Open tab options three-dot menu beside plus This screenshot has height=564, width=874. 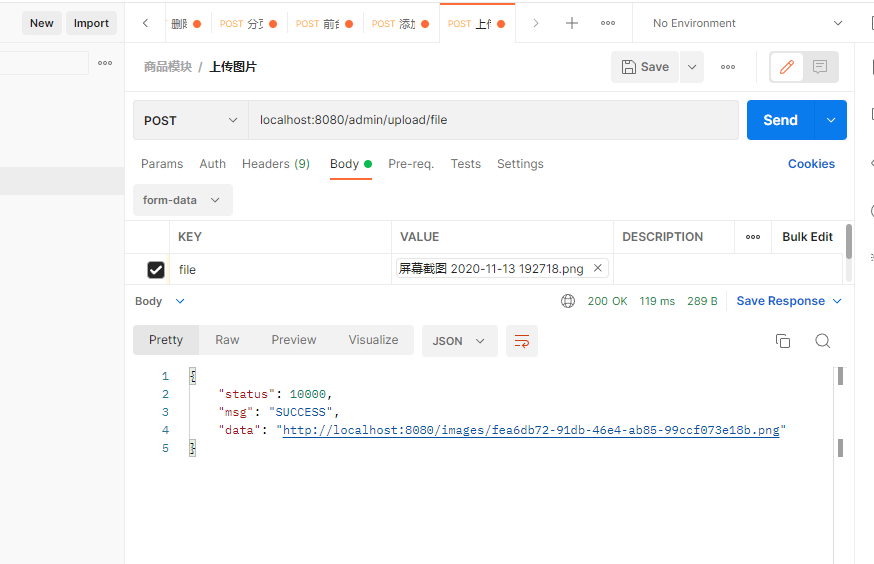[x=608, y=23]
